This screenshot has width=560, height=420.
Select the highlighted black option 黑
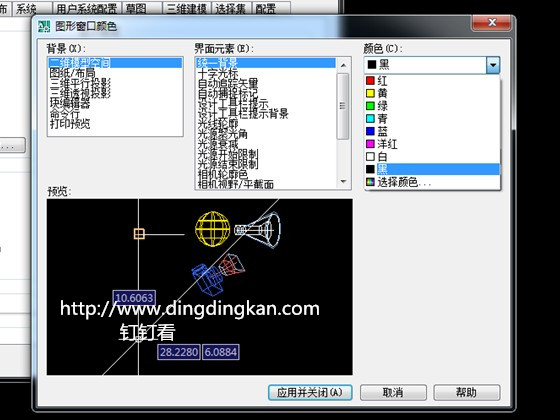[432, 169]
